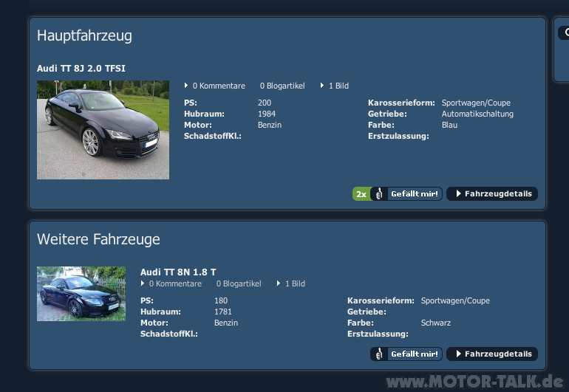Open the Audi TT 8J 2.0 TFSI title link
The image size is (569, 392).
coord(81,69)
